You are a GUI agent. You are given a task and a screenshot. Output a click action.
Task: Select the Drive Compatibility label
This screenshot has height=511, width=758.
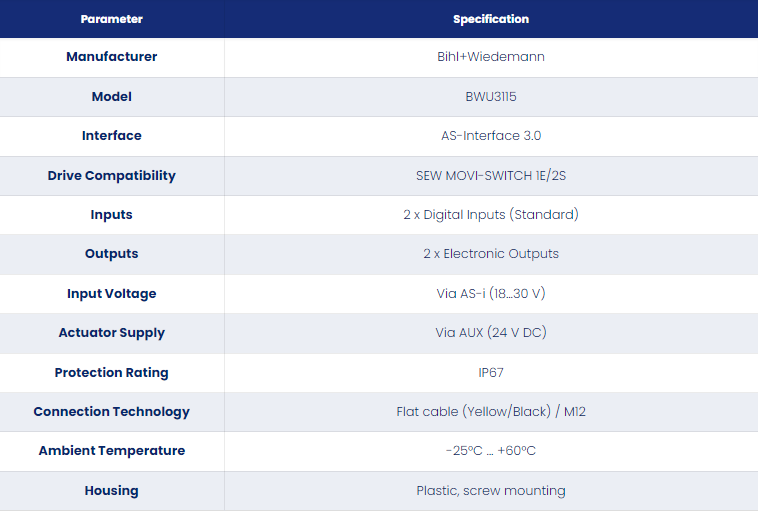click(112, 175)
